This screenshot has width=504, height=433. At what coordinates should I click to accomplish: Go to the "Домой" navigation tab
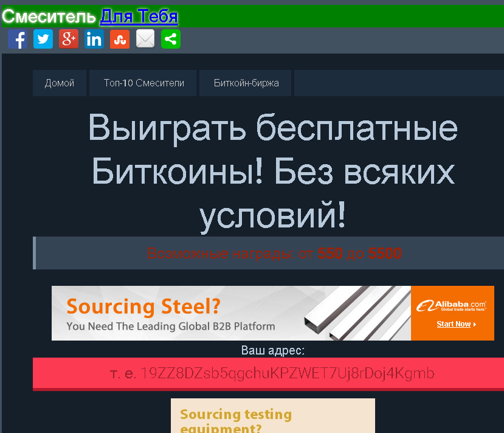(x=60, y=83)
